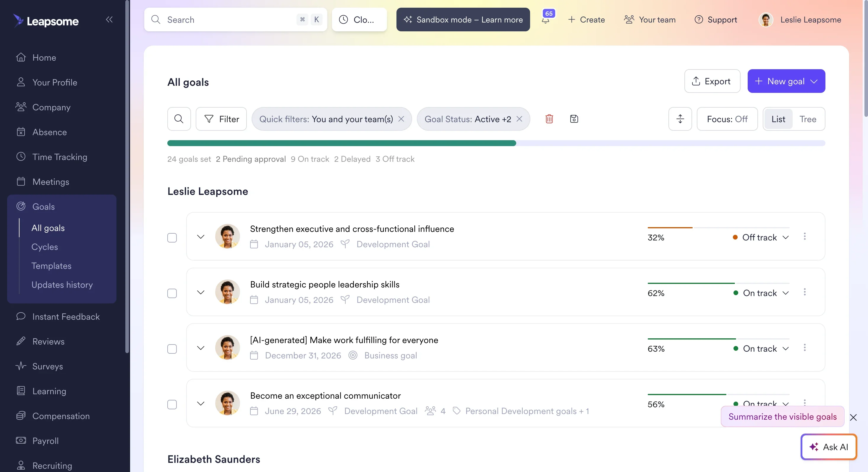Click the expand/collapse all goals icon
The image size is (868, 472).
(680, 119)
